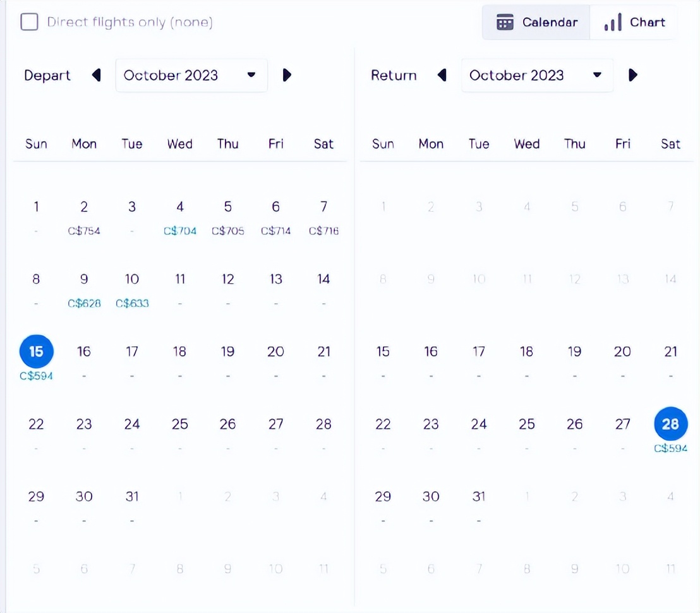Viewport: 700px width, 613px height.
Task: Click the previous month arrow beside Depart
Action: (96, 75)
